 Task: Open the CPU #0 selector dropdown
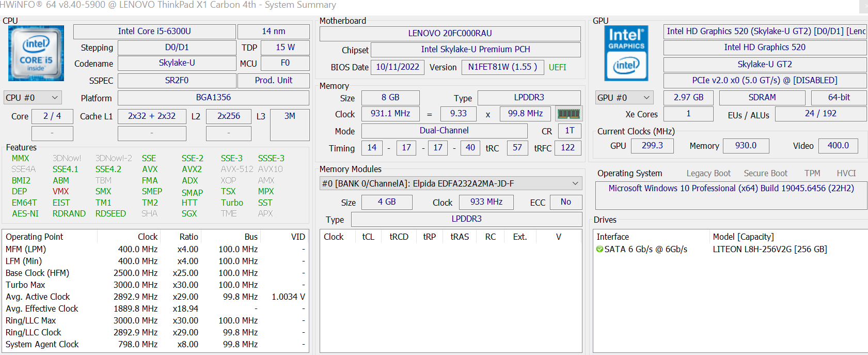coord(33,98)
